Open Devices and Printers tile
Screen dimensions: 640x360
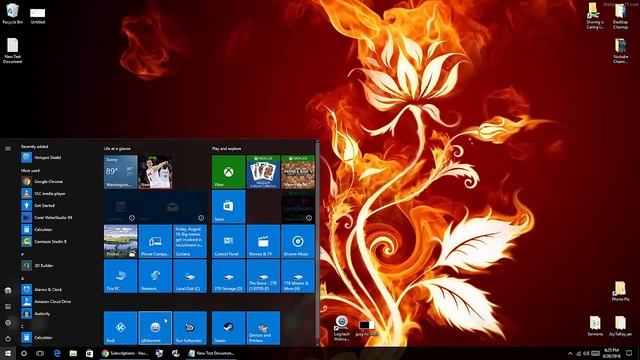[x=263, y=328]
